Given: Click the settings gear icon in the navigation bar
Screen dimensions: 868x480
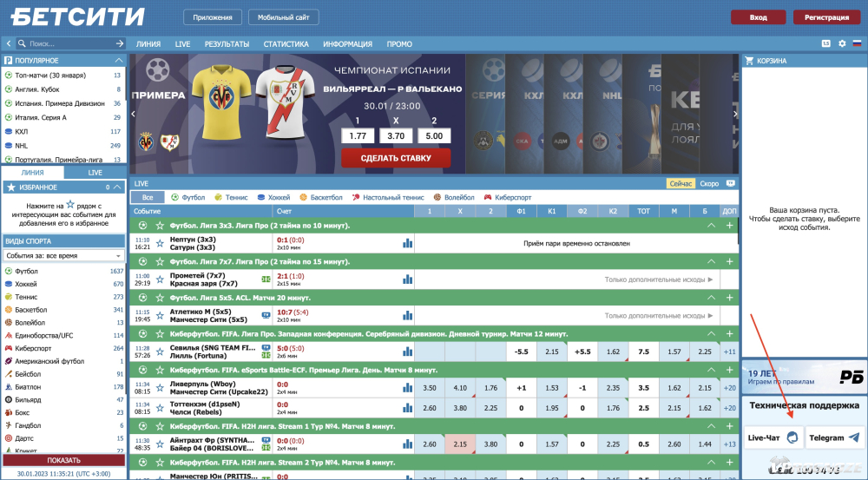Looking at the screenshot, I should 842,43.
